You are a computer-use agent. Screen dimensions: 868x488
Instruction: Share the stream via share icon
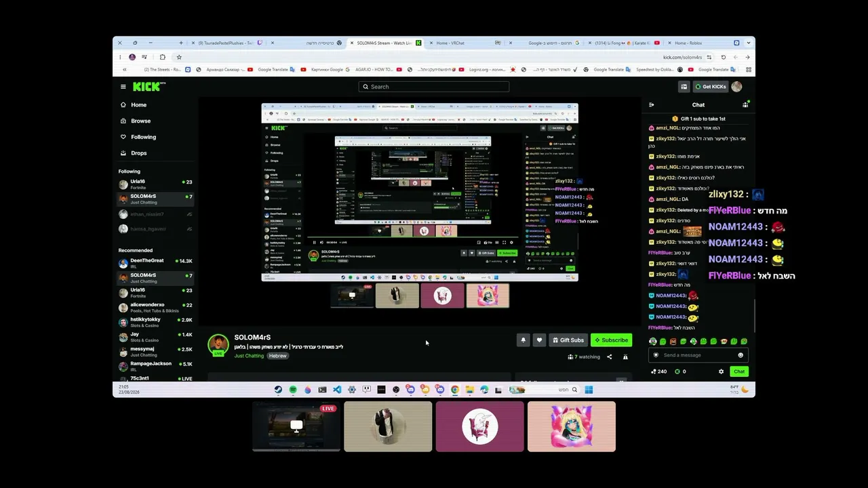(609, 357)
